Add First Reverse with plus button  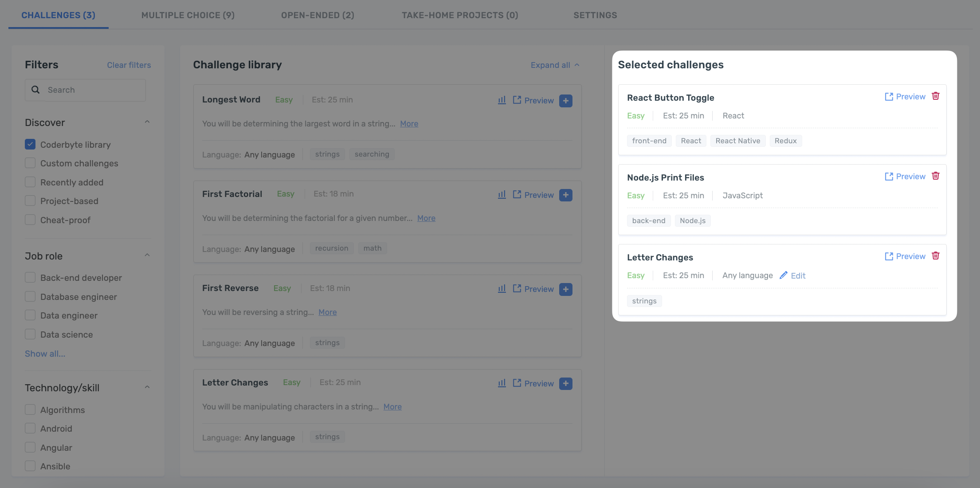(x=565, y=289)
